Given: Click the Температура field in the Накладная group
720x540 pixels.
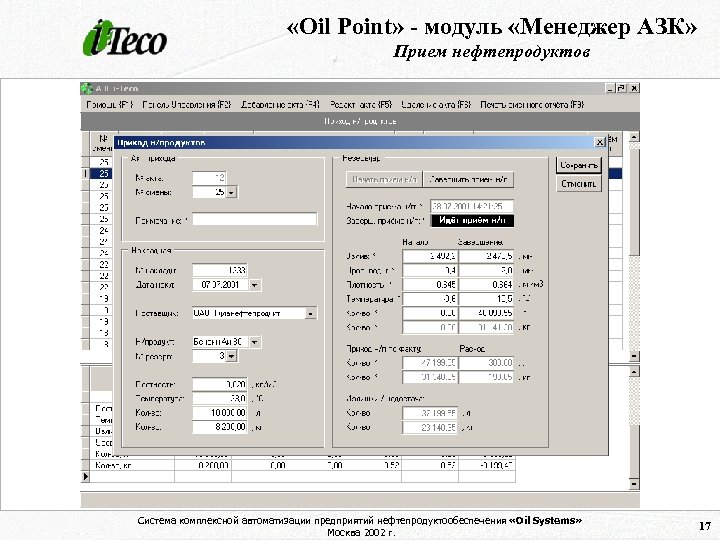Looking at the screenshot, I should (x=220, y=398).
